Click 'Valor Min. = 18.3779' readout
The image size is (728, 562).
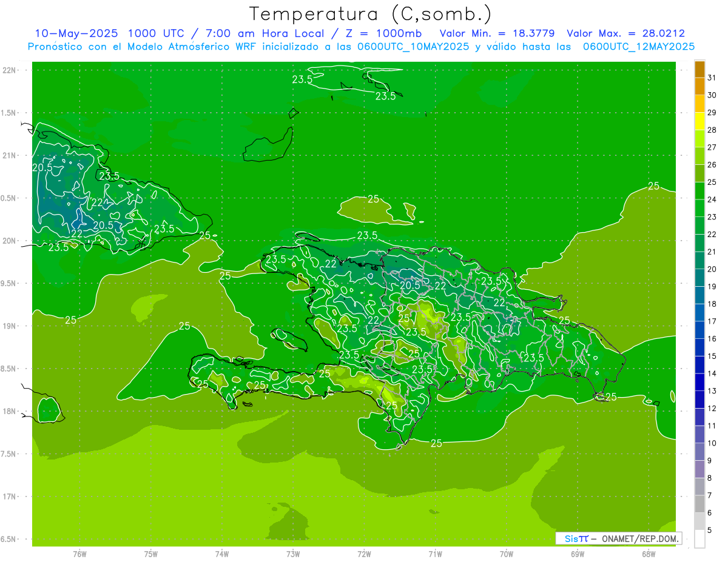497,33
